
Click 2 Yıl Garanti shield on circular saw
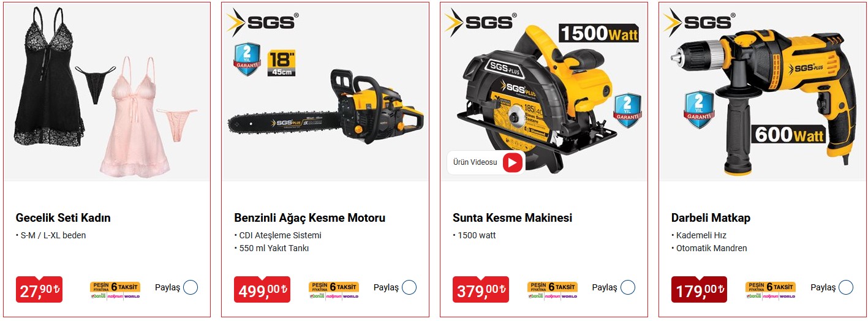(x=627, y=110)
